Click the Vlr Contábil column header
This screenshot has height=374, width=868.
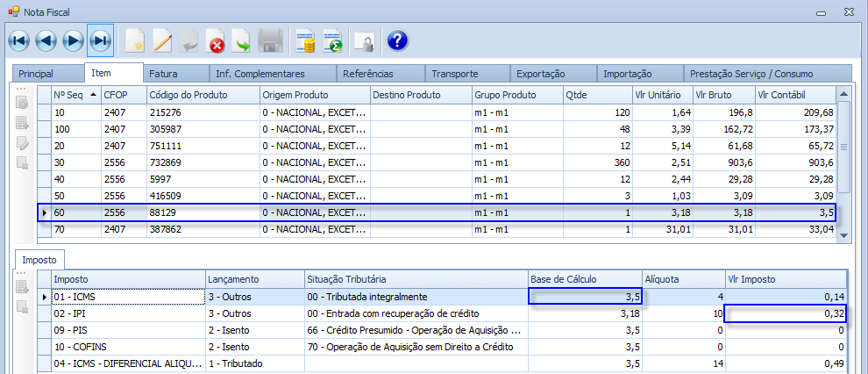point(793,94)
